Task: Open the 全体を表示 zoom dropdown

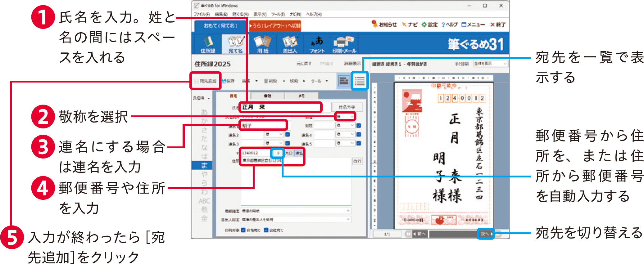Action: 490,64
